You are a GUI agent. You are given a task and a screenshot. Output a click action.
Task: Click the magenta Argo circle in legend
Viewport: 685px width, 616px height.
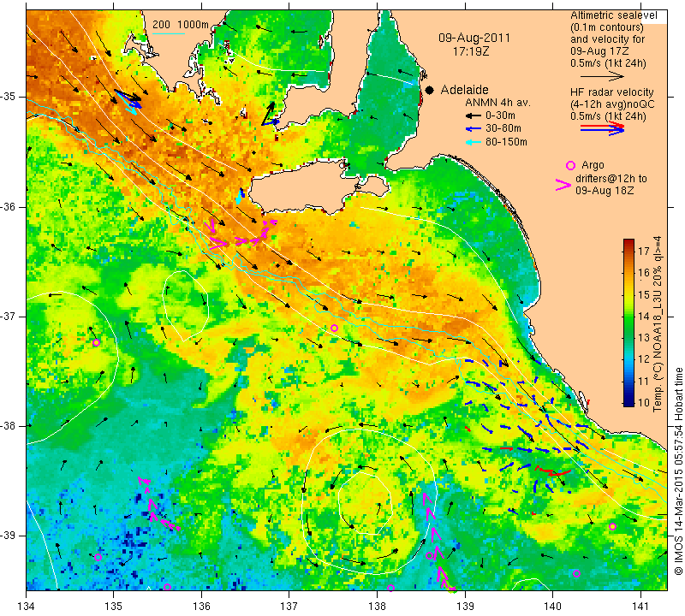tap(570, 165)
